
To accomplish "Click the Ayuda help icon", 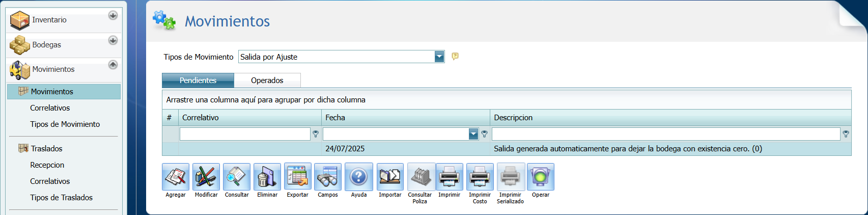I will coord(359,177).
